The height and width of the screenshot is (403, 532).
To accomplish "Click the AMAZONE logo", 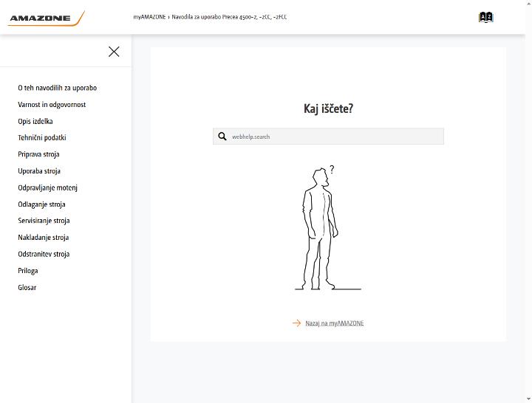I will [46, 18].
